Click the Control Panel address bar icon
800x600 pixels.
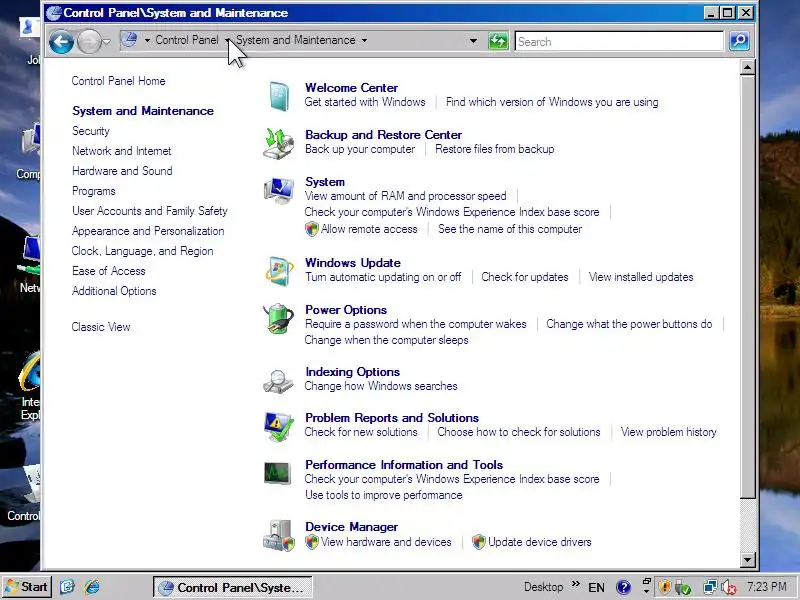click(130, 40)
